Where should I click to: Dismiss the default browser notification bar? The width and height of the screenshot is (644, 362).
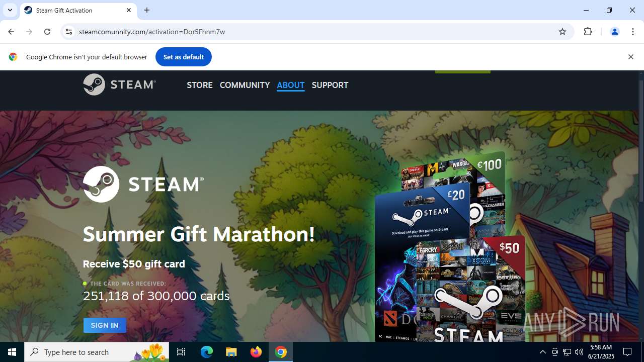[630, 57]
